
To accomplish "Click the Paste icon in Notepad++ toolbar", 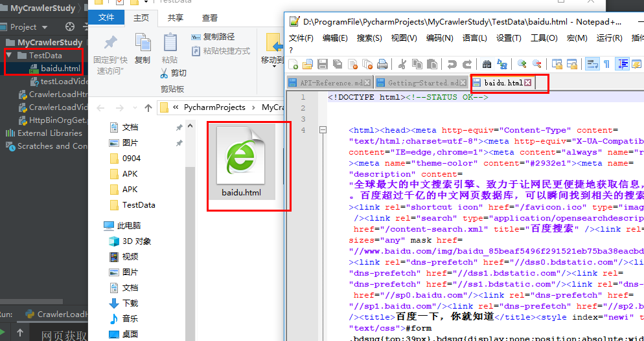I will coord(431,64).
